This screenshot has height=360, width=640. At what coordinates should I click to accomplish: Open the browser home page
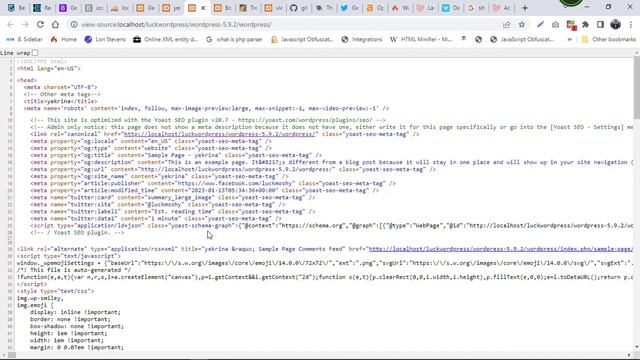point(55,24)
